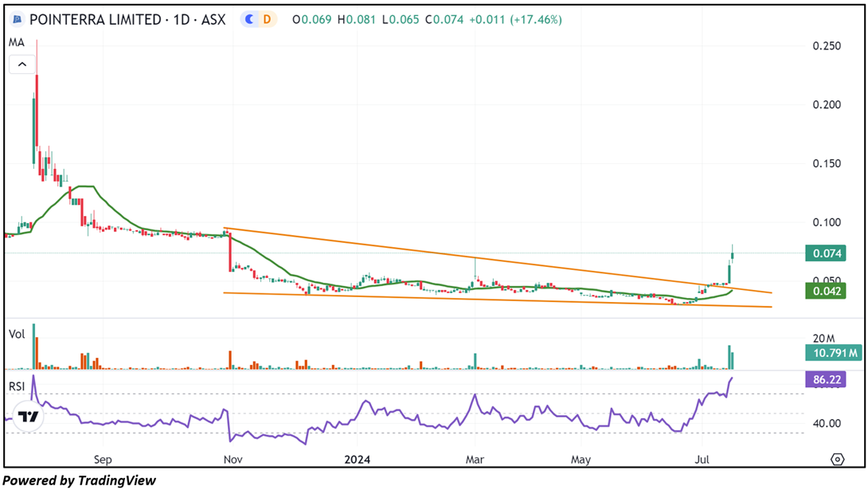Click the TradingView logo badge

28,417
